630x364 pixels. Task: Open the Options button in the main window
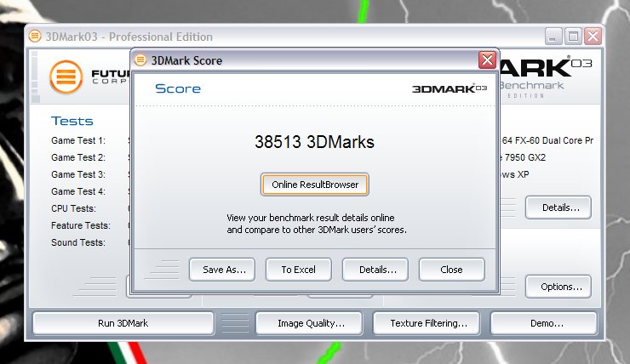pyautogui.click(x=558, y=287)
